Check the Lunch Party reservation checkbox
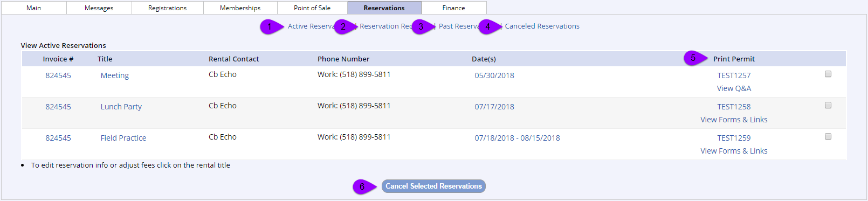 coord(828,105)
